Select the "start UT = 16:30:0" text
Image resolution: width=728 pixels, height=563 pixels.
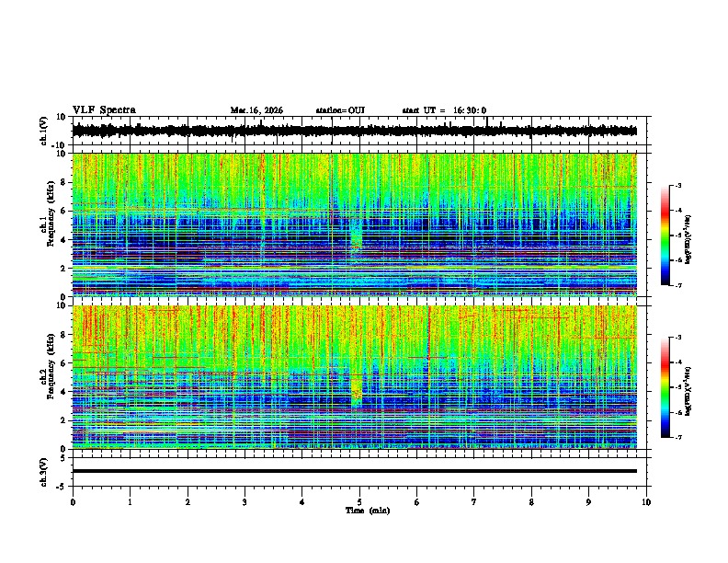tap(444, 110)
